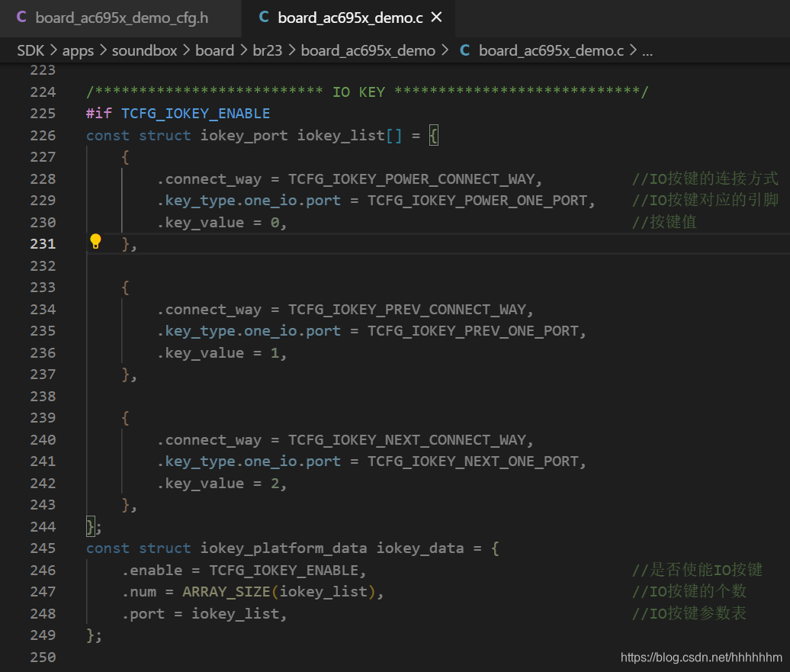
Task: Open apps breadcrumb segment
Action: [78, 50]
